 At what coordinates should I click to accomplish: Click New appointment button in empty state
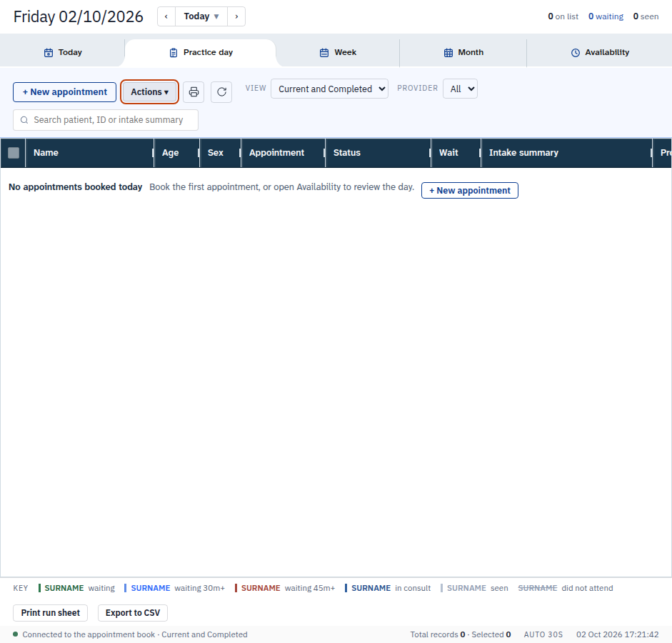pos(470,190)
